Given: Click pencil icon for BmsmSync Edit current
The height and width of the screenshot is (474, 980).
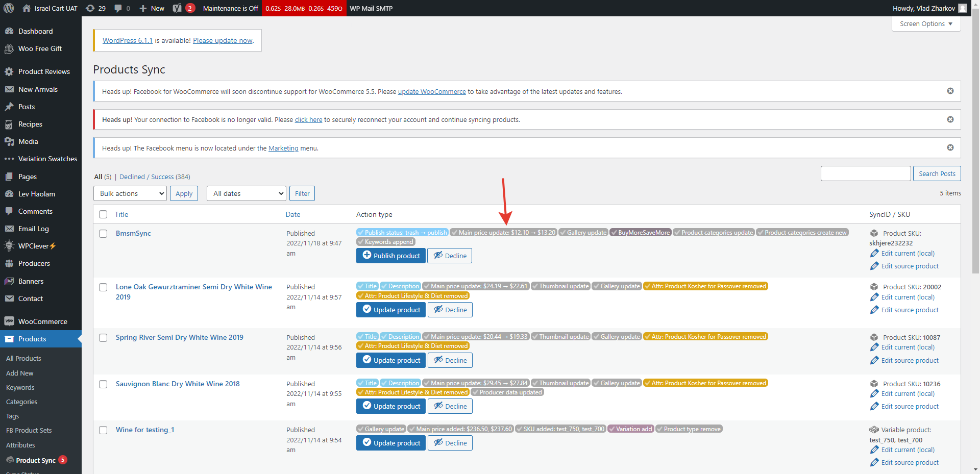Looking at the screenshot, I should click(874, 253).
